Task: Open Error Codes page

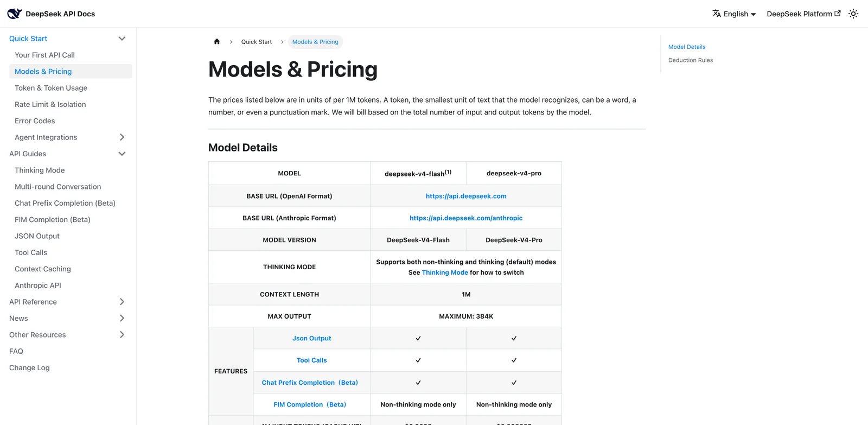Action: [x=35, y=120]
